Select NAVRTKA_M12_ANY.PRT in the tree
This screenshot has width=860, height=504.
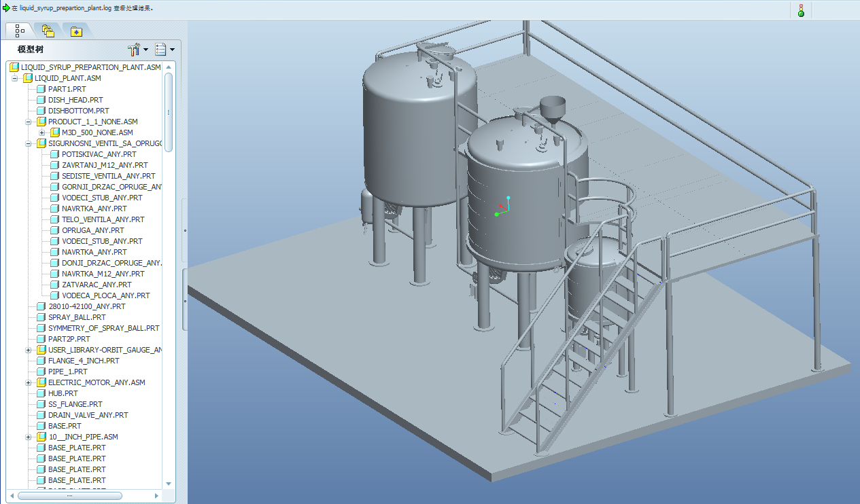click(x=103, y=274)
